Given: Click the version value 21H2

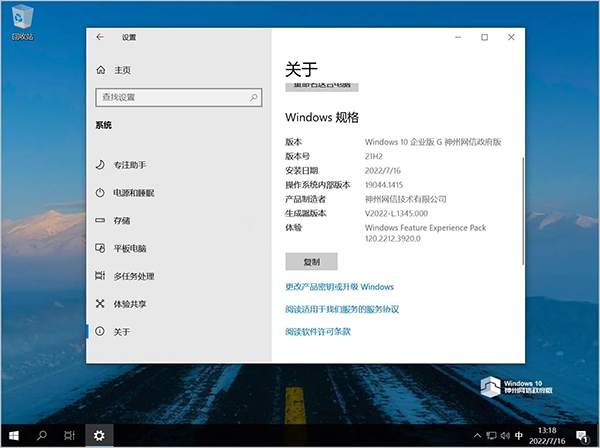Looking at the screenshot, I should 373,156.
